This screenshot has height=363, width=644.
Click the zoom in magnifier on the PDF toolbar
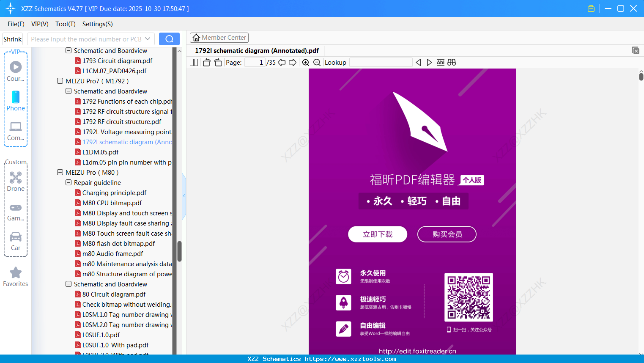point(306,62)
